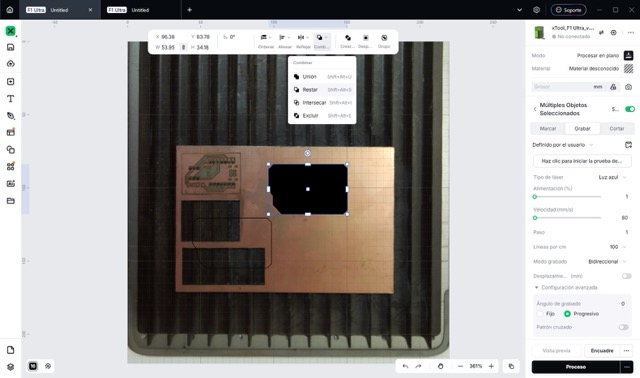Click Haz clic para iniciar la prueba button
Viewport: 640px width, 378px height.
click(582, 161)
